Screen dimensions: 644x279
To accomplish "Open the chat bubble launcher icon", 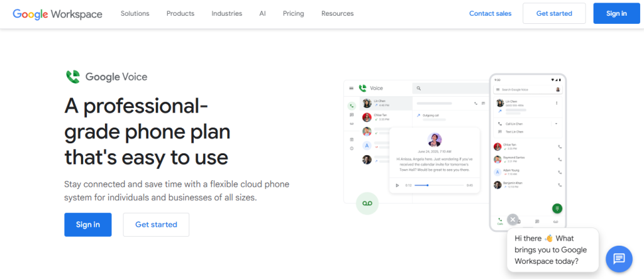I will coord(619,259).
